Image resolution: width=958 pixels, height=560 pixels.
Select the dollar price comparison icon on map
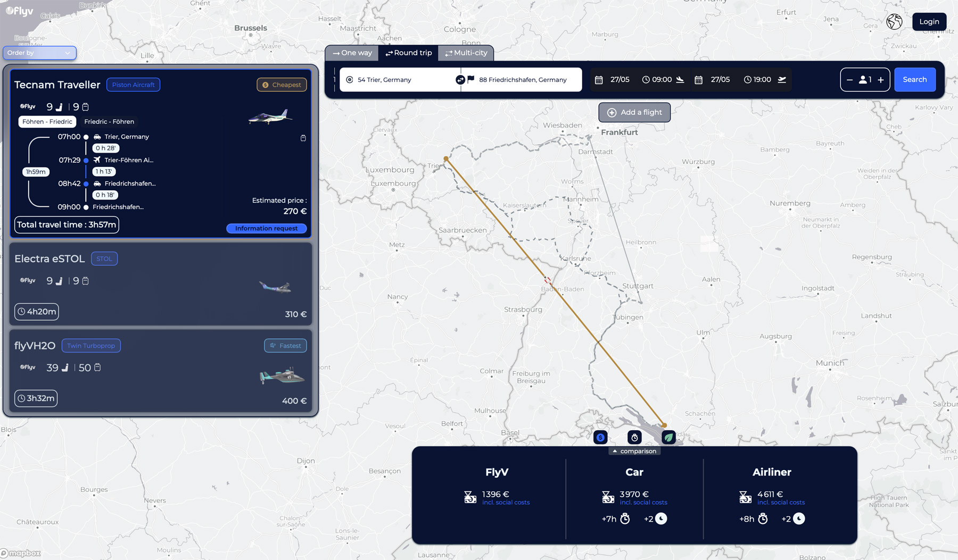[600, 437]
